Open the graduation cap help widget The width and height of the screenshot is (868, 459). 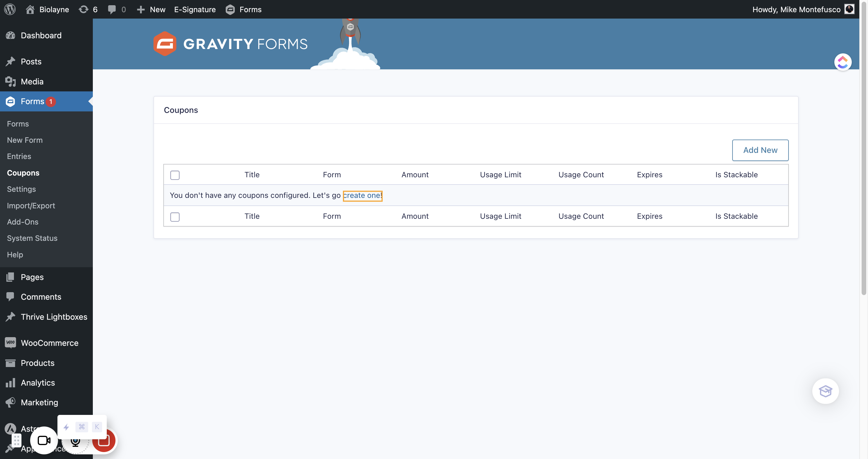tap(825, 391)
